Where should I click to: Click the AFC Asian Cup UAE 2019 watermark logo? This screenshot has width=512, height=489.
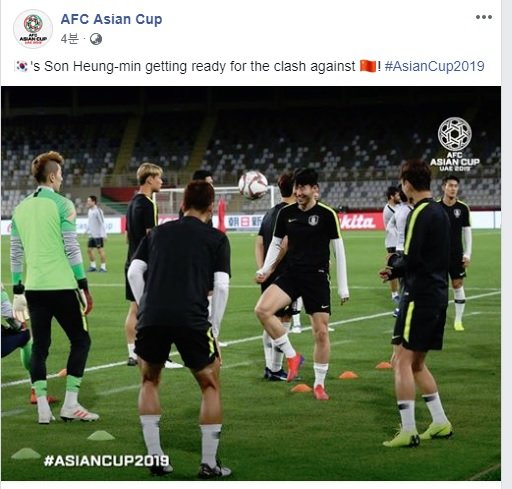(x=455, y=144)
